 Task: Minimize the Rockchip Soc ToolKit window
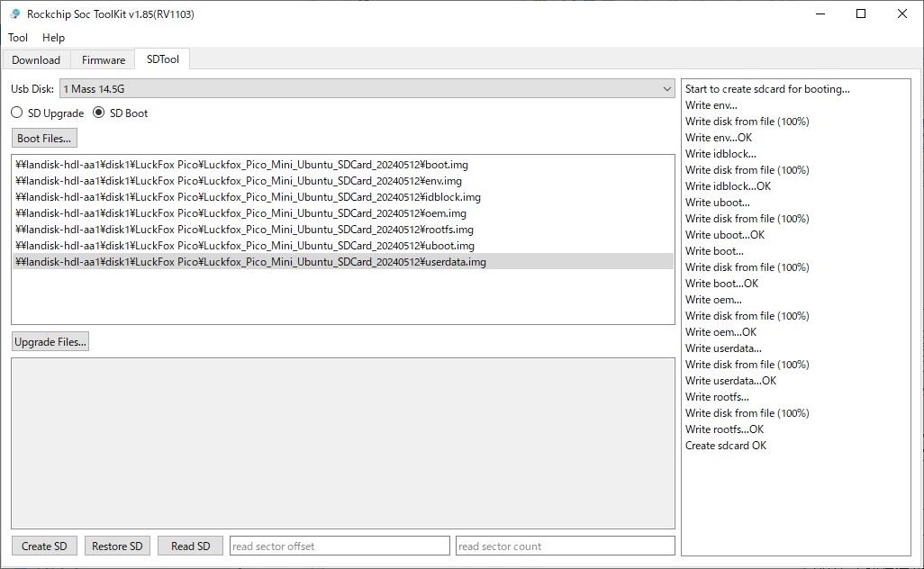coord(820,14)
